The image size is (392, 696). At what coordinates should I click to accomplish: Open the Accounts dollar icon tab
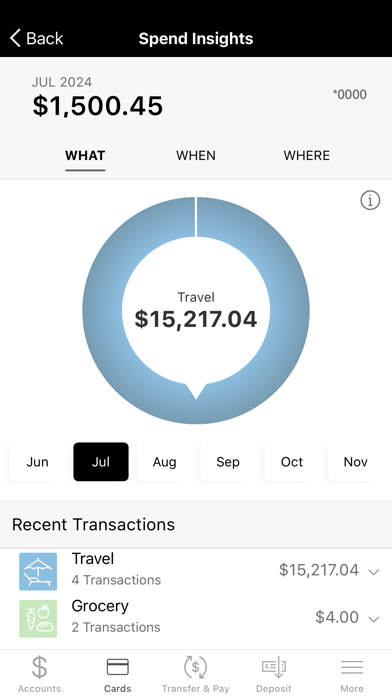tap(39, 667)
